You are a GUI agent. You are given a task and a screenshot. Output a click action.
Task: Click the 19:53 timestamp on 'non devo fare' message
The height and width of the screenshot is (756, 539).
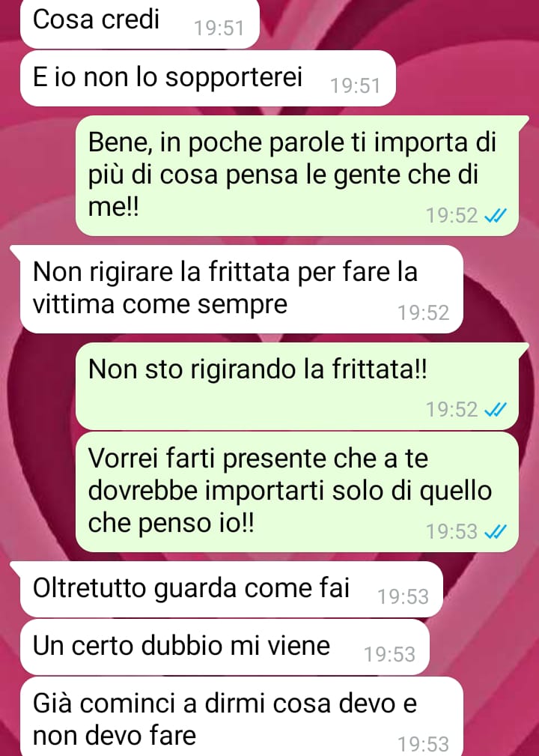423,745
